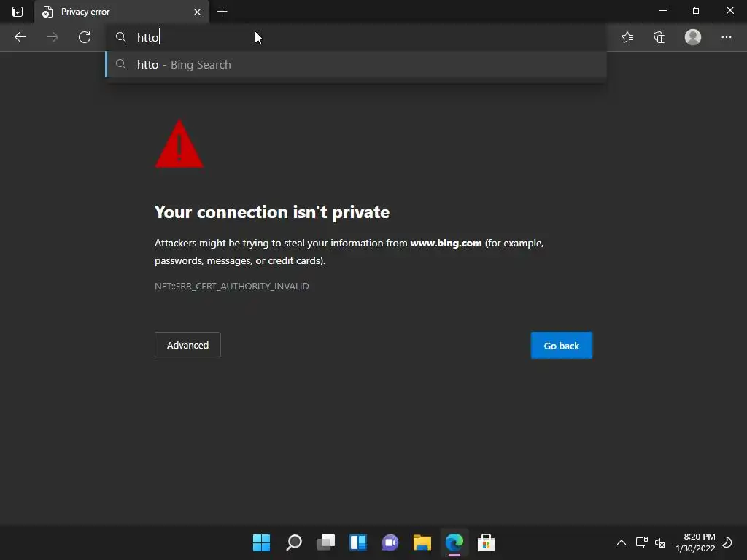The image size is (747, 560).
Task: Open Microsoft Store from taskbar
Action: 487,542
